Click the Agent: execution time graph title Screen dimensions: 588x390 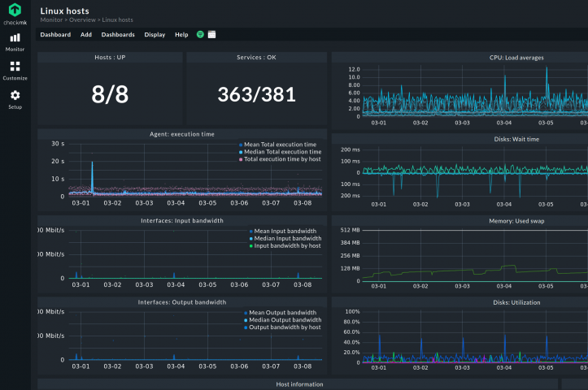[182, 133]
